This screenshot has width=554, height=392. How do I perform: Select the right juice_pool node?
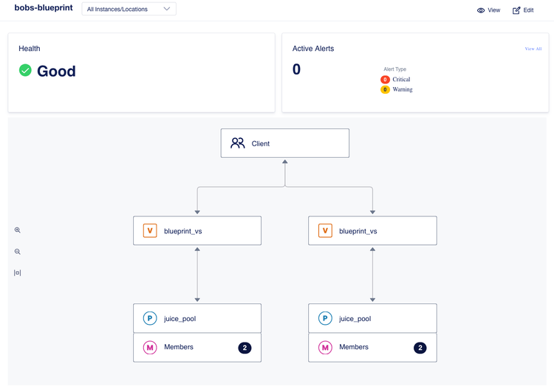coord(372,319)
